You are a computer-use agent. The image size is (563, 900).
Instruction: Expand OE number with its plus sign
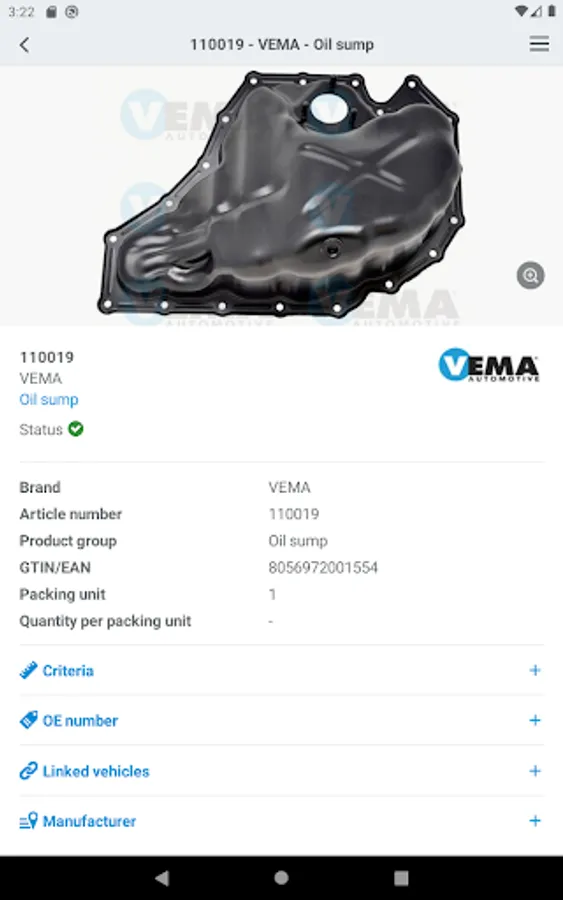click(535, 720)
